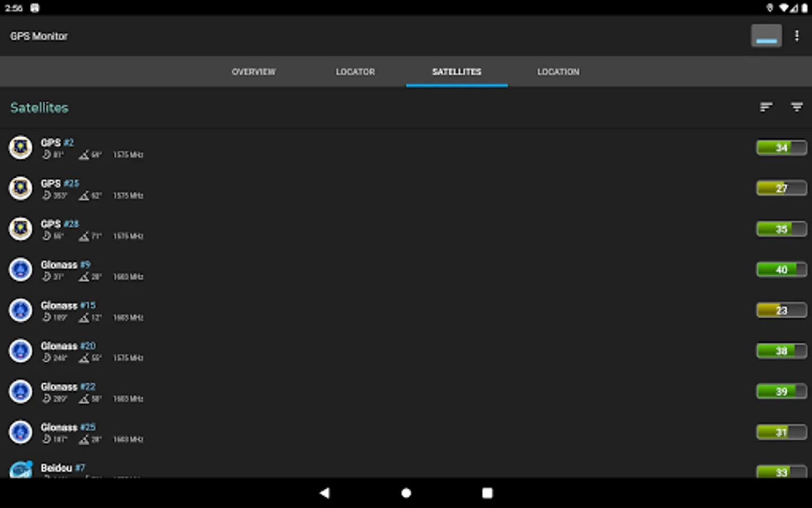
Task: Tap the azimuth icon in Glonass #9 row
Action: pos(47,276)
